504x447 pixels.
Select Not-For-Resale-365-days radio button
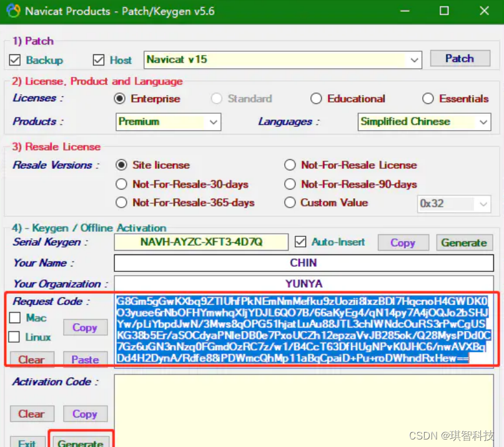(x=122, y=203)
